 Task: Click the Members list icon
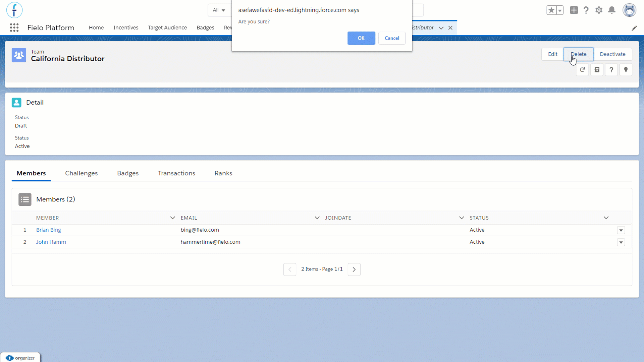[x=25, y=199]
